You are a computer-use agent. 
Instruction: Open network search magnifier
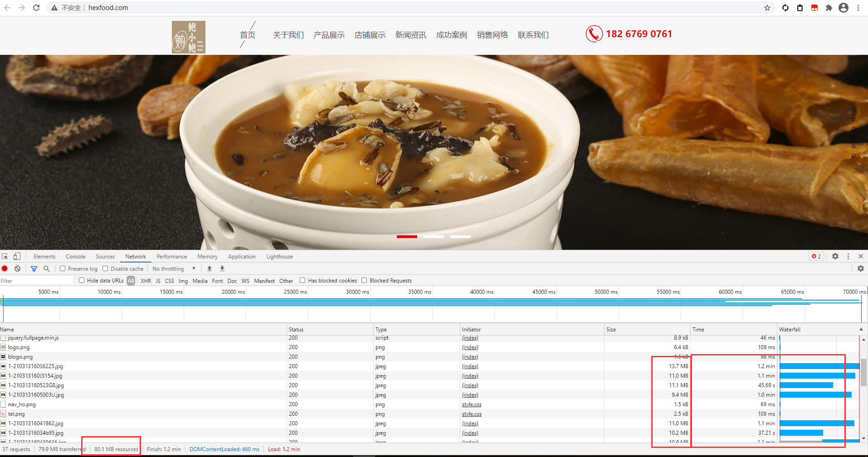click(x=46, y=269)
